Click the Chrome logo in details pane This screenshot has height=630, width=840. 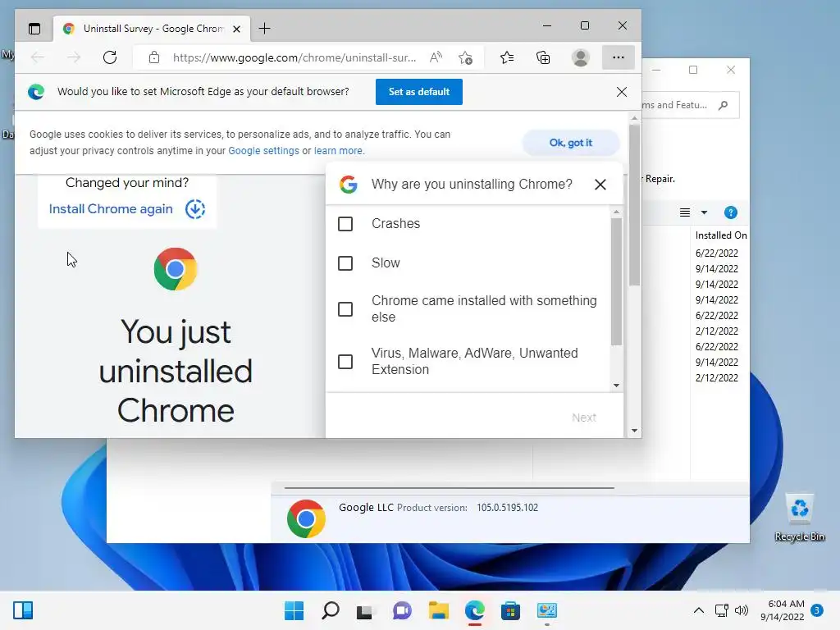click(x=306, y=518)
